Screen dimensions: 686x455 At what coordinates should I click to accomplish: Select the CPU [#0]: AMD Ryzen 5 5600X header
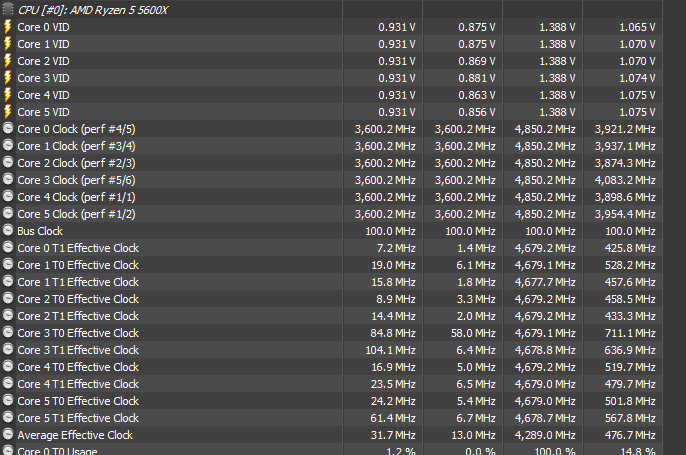coord(93,10)
